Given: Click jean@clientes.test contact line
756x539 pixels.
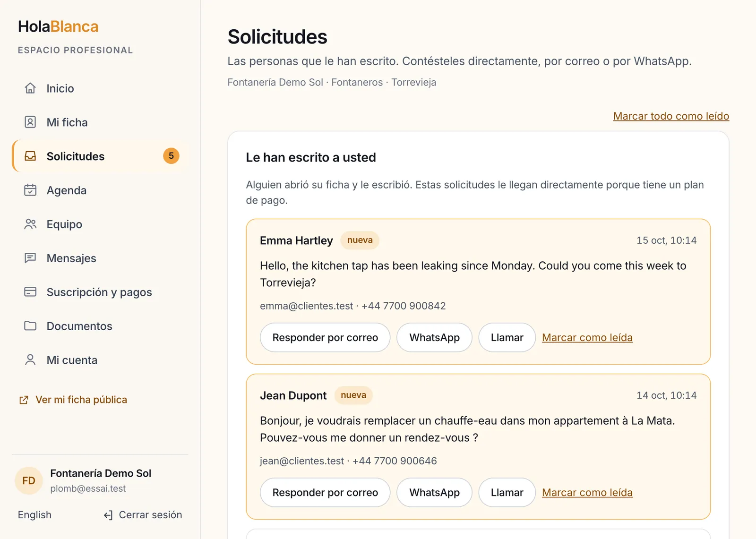Looking at the screenshot, I should pyautogui.click(x=348, y=461).
